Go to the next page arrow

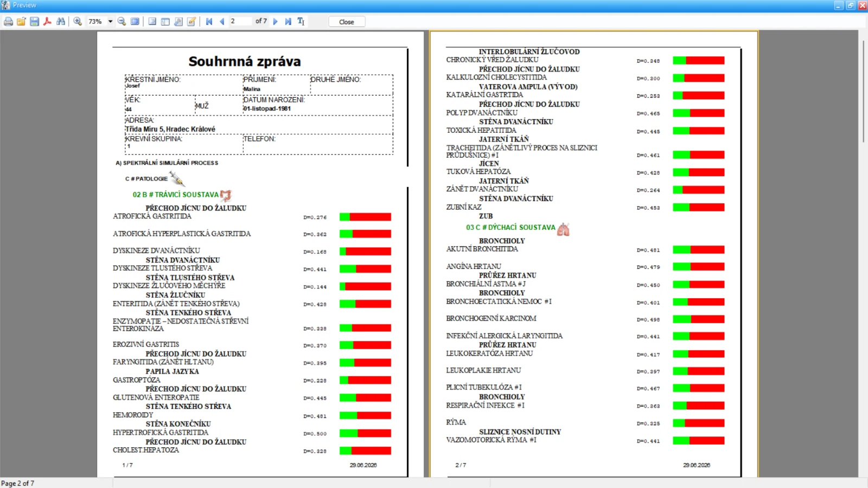click(275, 22)
